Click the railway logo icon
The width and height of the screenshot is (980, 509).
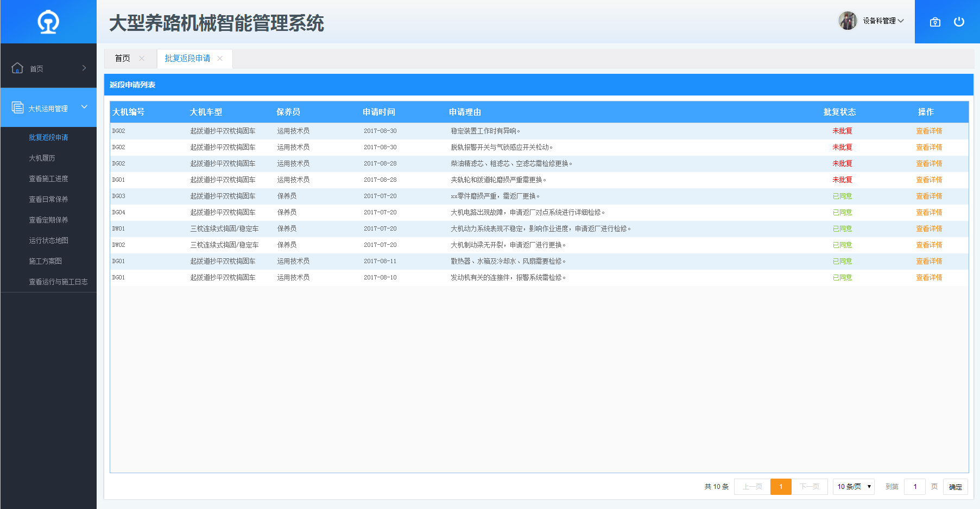[48, 22]
